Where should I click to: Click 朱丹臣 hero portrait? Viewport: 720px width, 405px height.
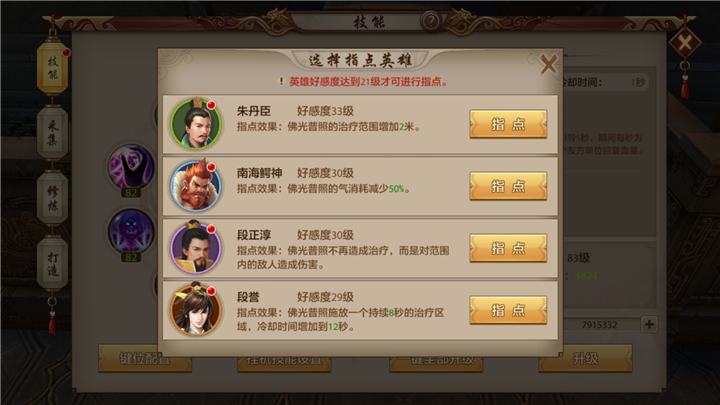pyautogui.click(x=196, y=124)
